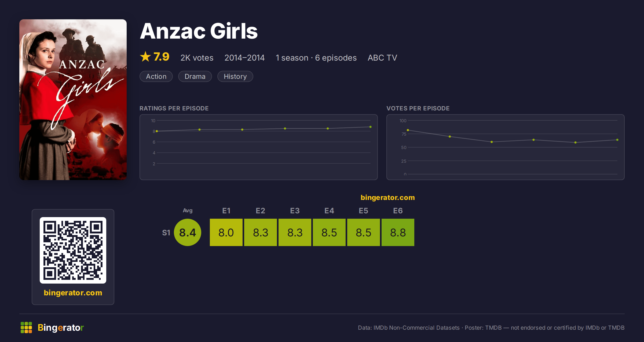Screen dimensions: 644x342
Task: Select the Drama genre tag
Action: pos(195,76)
